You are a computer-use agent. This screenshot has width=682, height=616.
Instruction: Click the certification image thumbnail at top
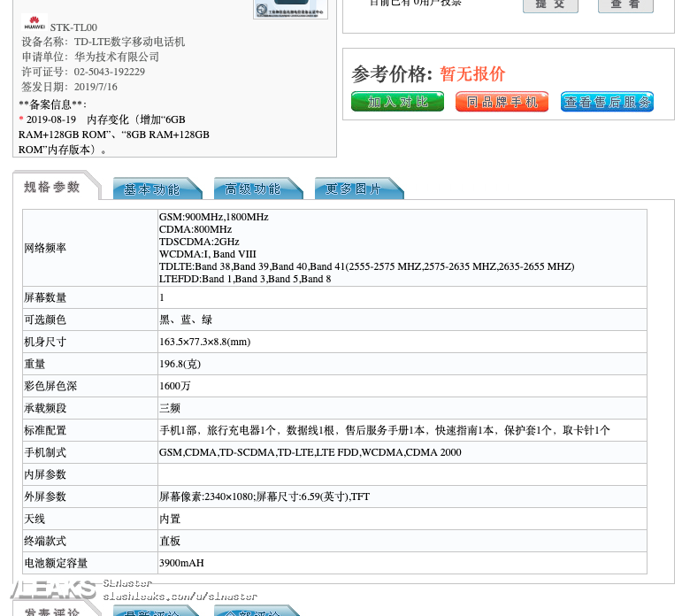[290, 8]
